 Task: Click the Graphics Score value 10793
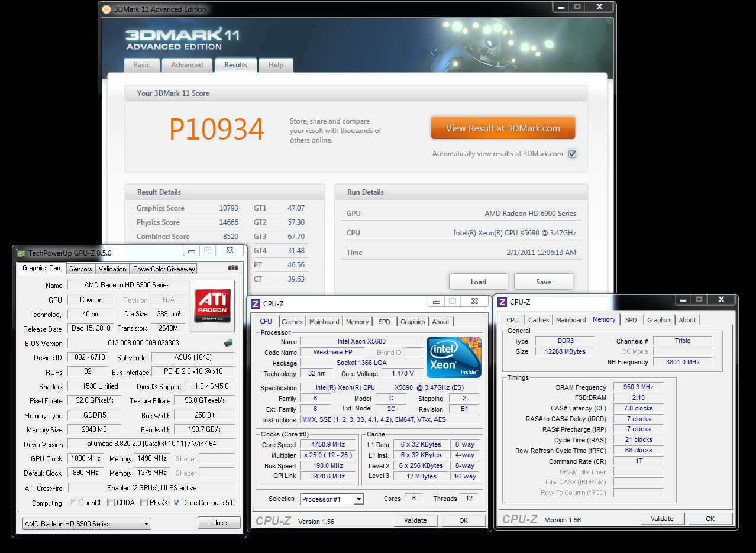tap(228, 208)
